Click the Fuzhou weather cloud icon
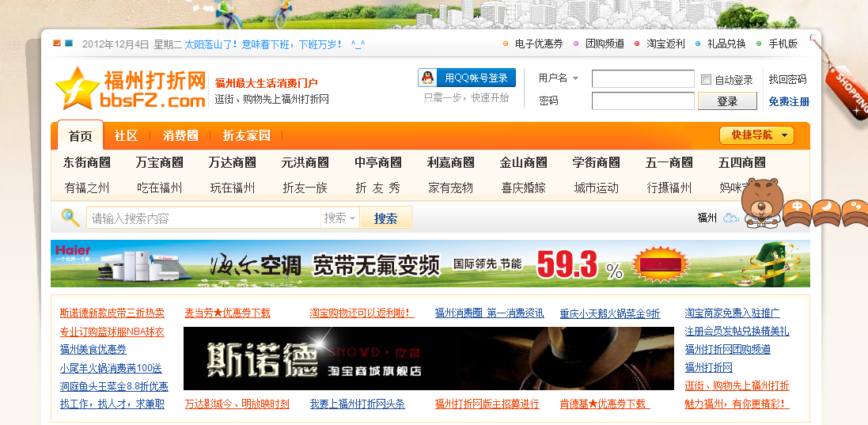The width and height of the screenshot is (868, 425). (x=730, y=218)
